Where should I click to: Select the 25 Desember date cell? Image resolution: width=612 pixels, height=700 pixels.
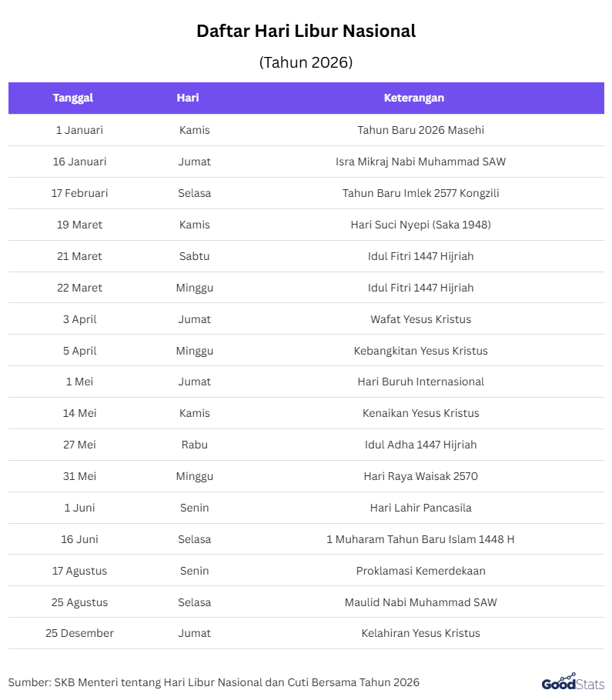79,633
